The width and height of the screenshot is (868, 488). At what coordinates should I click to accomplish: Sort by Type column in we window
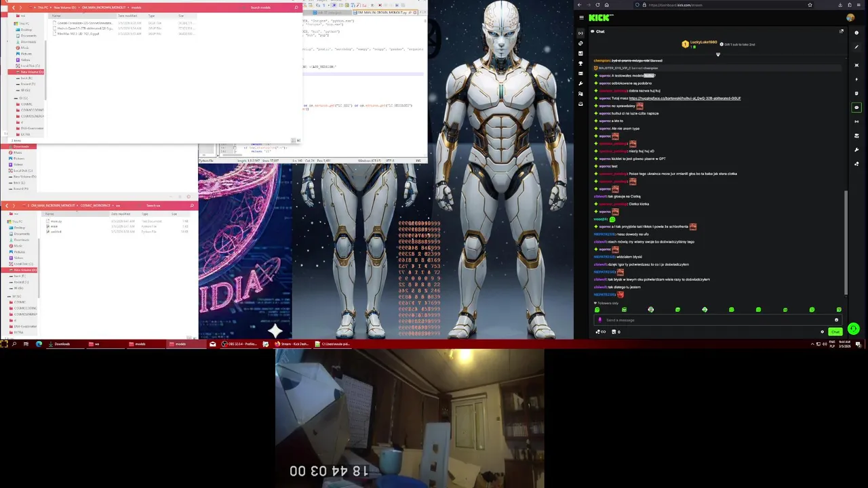tap(154, 214)
